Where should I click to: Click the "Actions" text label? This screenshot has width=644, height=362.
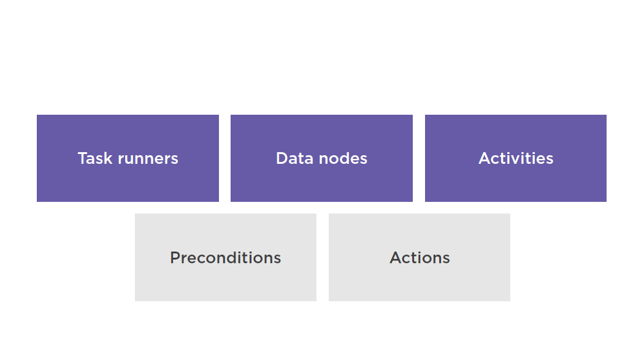coord(420,258)
